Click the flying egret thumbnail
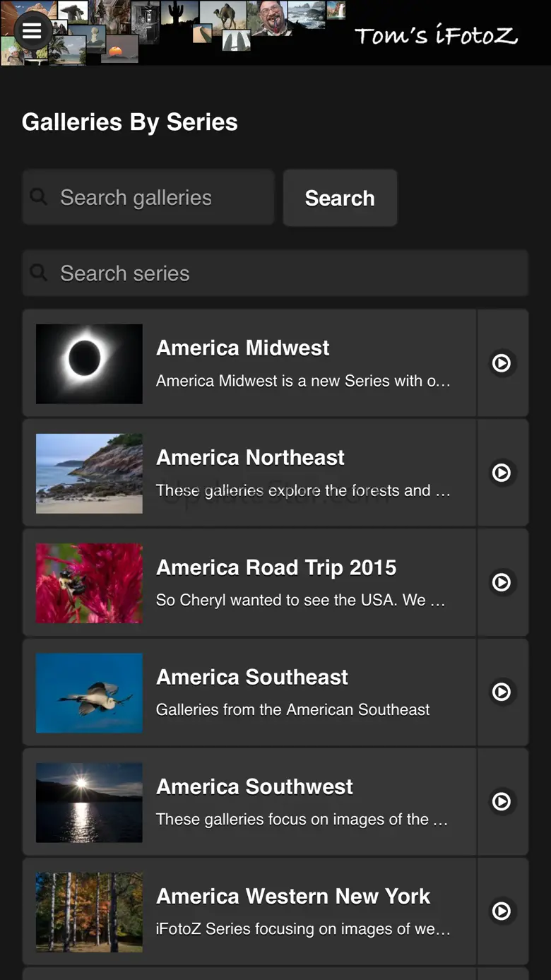551x980 pixels. pos(89,692)
